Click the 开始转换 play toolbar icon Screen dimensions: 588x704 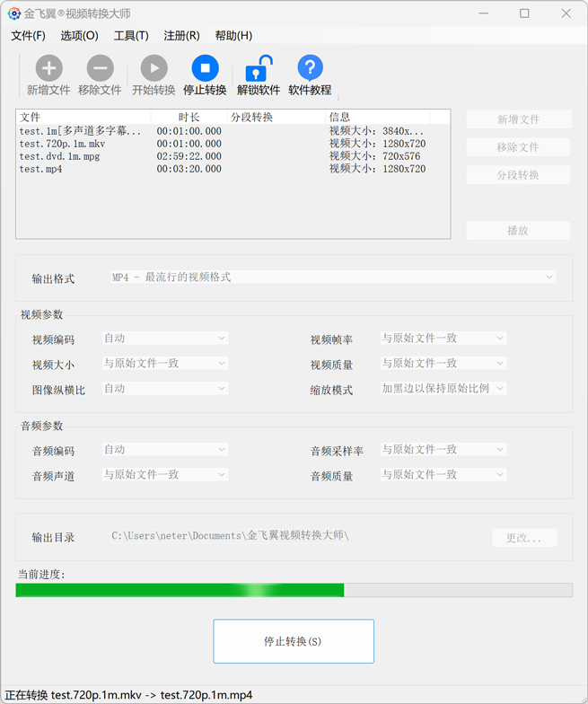pyautogui.click(x=154, y=68)
